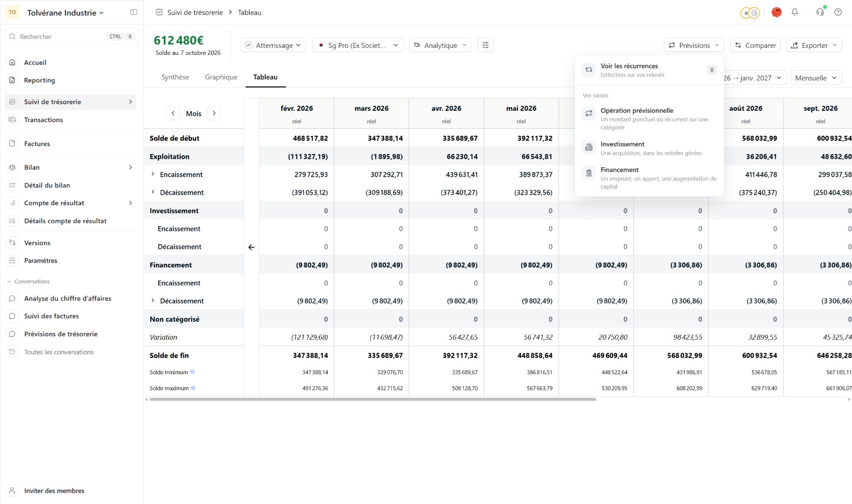852x504 pixels.
Task: Open Versions in sidebar
Action: click(x=70, y=243)
